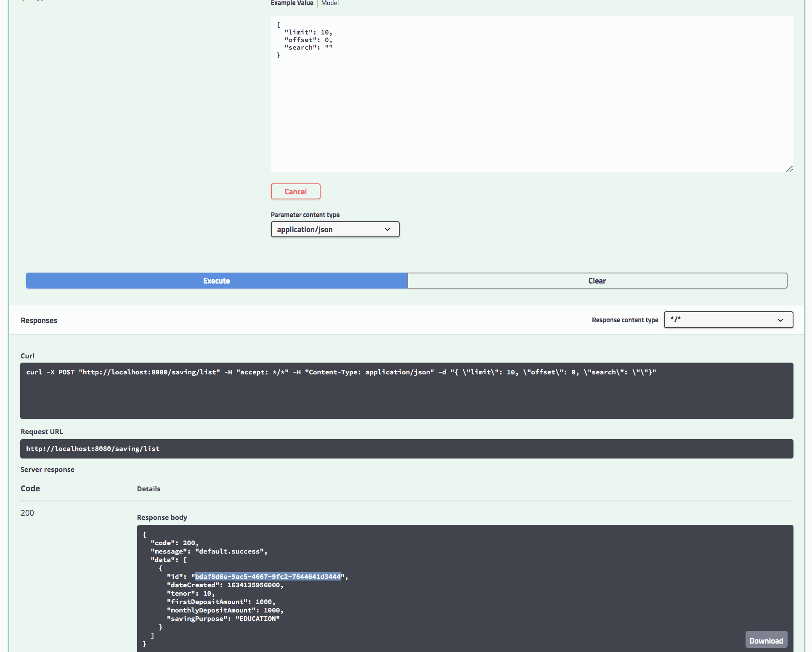812x652 pixels.
Task: Open the Response content type dropdown
Action: [x=728, y=320]
